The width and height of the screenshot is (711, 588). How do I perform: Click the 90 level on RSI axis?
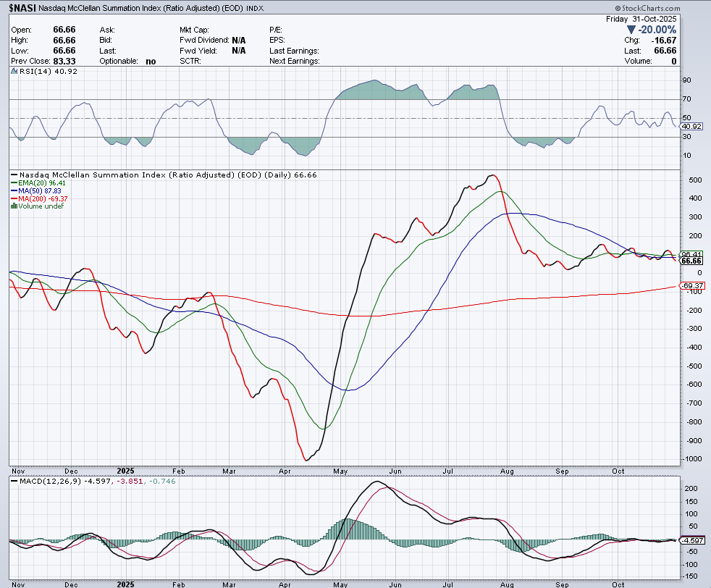click(686, 80)
